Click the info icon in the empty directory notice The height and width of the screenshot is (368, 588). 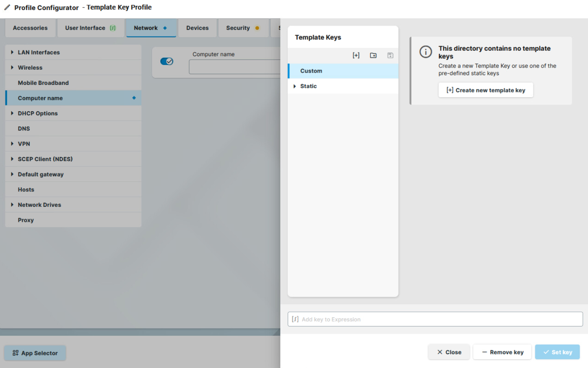pyautogui.click(x=426, y=52)
